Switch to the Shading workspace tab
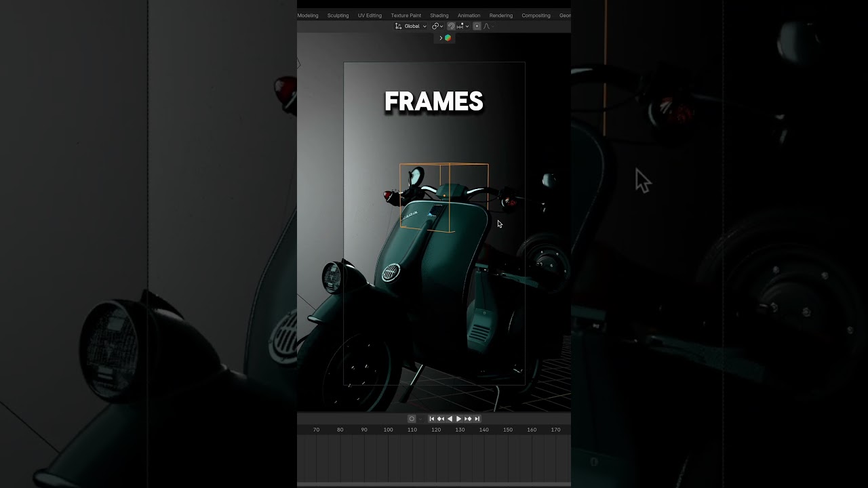Screen dimensions: 868x488 (439, 16)
